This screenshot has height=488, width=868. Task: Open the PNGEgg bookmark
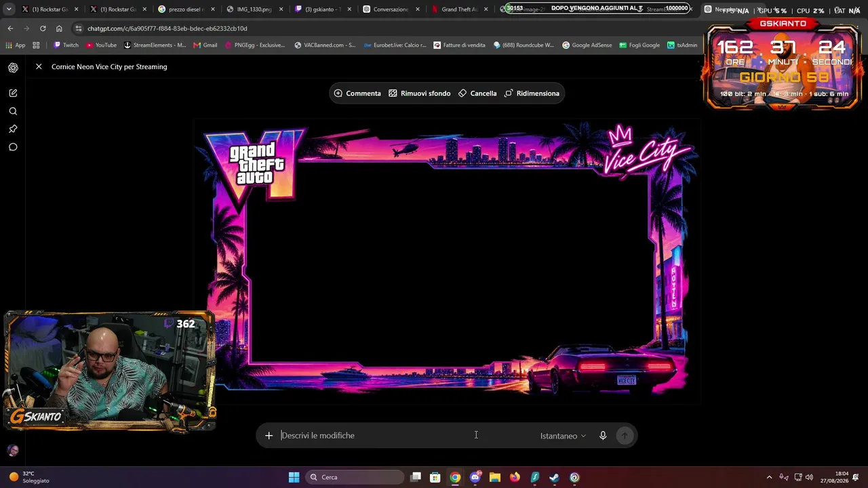tap(254, 45)
